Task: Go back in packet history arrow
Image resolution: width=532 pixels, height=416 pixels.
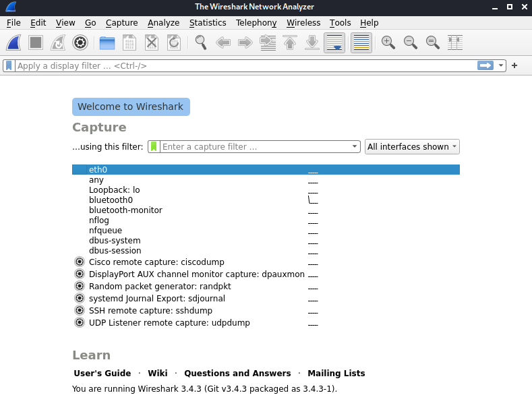Action: coord(223,42)
